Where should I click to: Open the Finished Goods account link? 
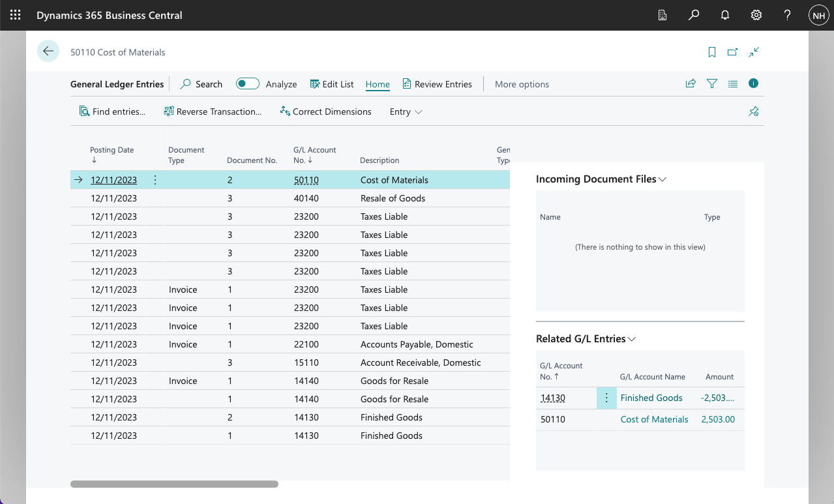[x=651, y=398]
